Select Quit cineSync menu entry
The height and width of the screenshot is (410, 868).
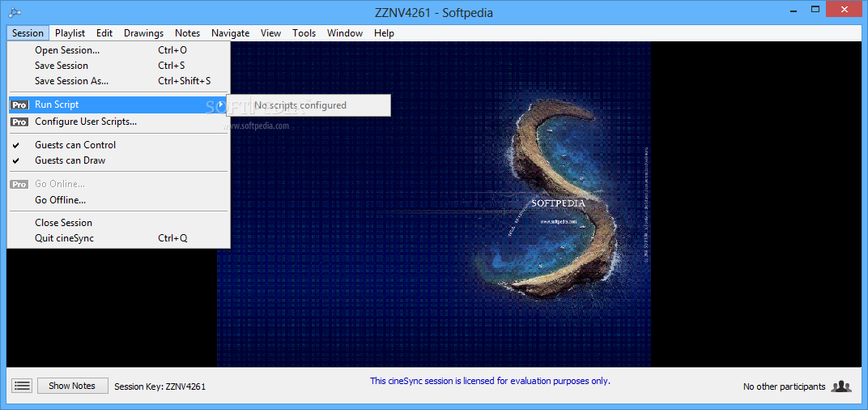pos(118,238)
